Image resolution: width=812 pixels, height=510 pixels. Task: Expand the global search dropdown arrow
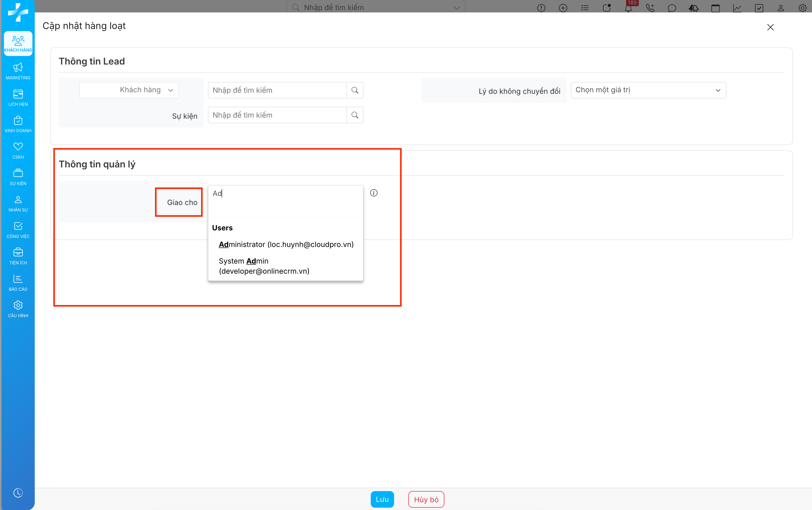pos(457,8)
